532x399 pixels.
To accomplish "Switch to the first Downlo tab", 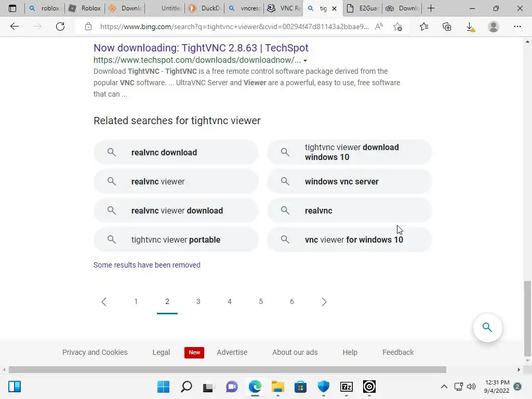I will 125,8.
